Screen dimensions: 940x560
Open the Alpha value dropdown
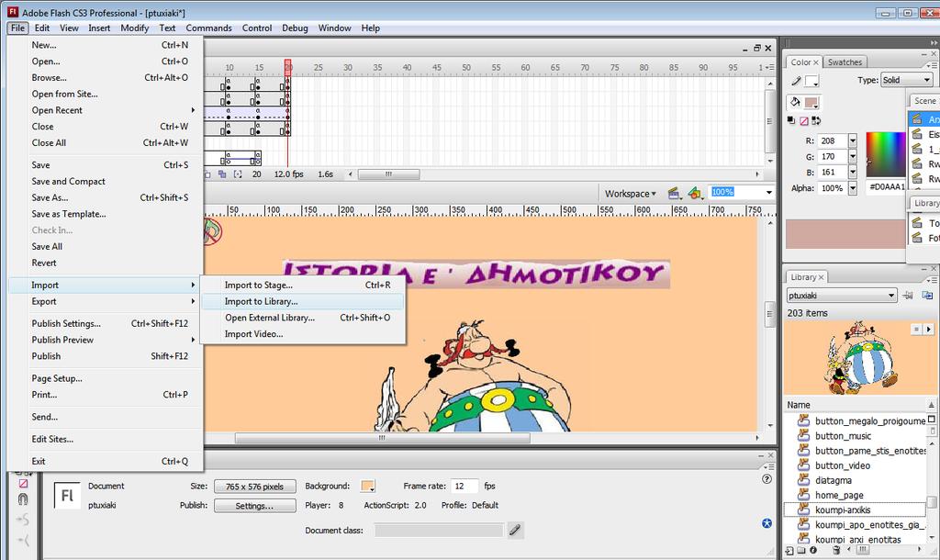point(853,188)
